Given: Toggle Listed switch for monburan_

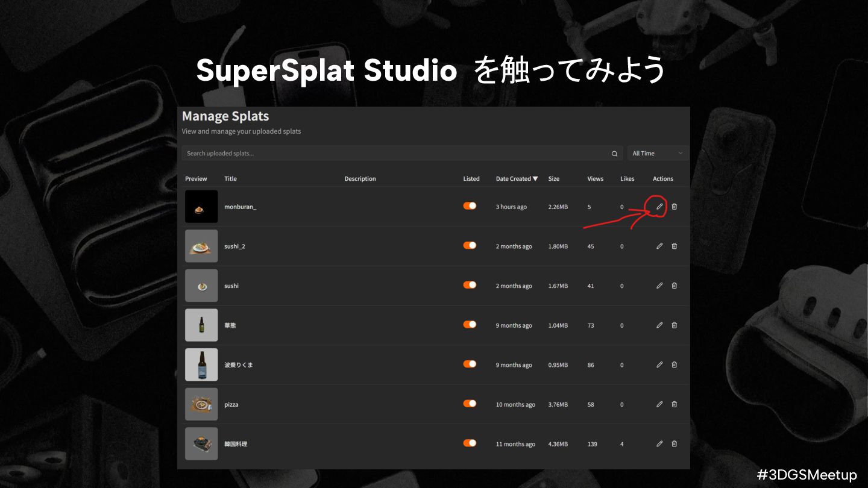Looking at the screenshot, I should point(470,206).
